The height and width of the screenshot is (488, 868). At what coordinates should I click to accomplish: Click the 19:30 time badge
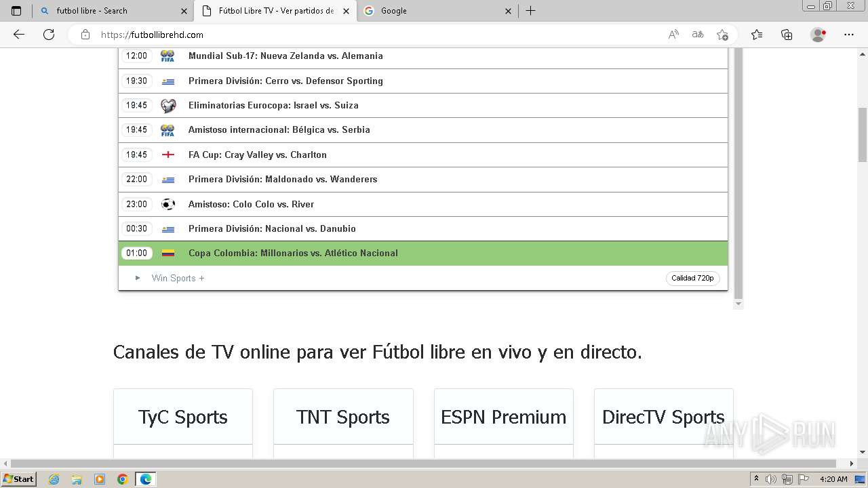pyautogui.click(x=136, y=81)
